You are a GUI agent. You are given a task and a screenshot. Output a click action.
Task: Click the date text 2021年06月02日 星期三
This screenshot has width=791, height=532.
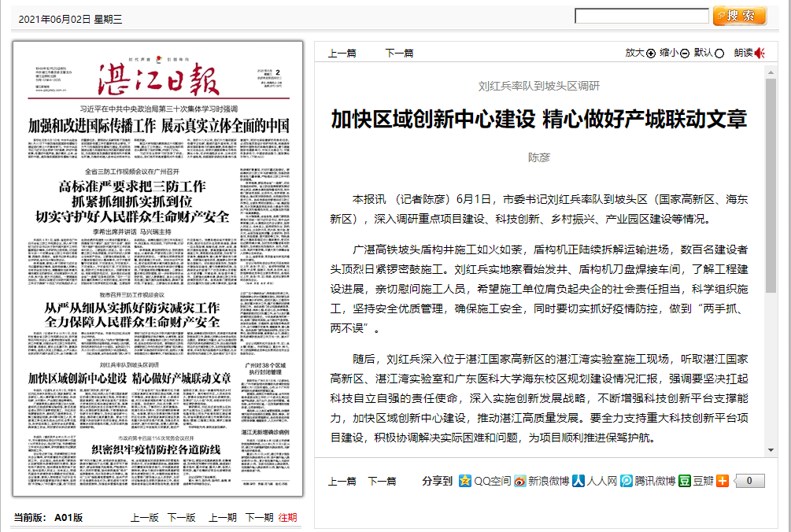70,19
